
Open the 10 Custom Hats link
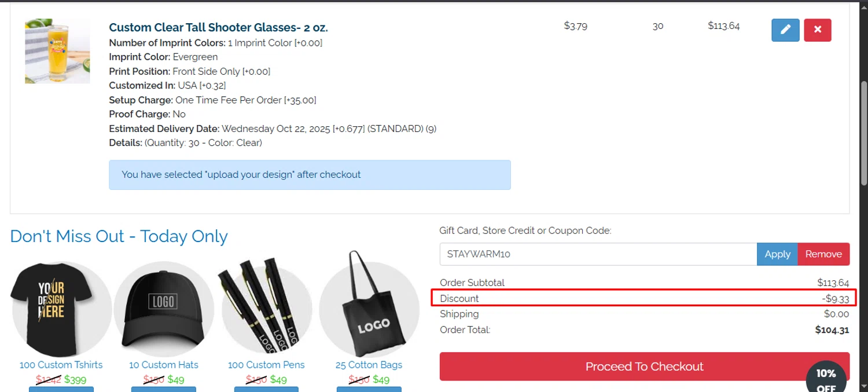coord(164,365)
